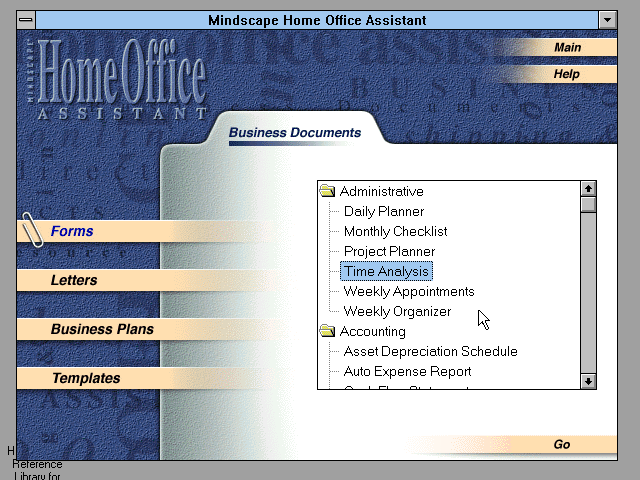Select Weekly Organizer form
The width and height of the screenshot is (640, 480).
(397, 311)
